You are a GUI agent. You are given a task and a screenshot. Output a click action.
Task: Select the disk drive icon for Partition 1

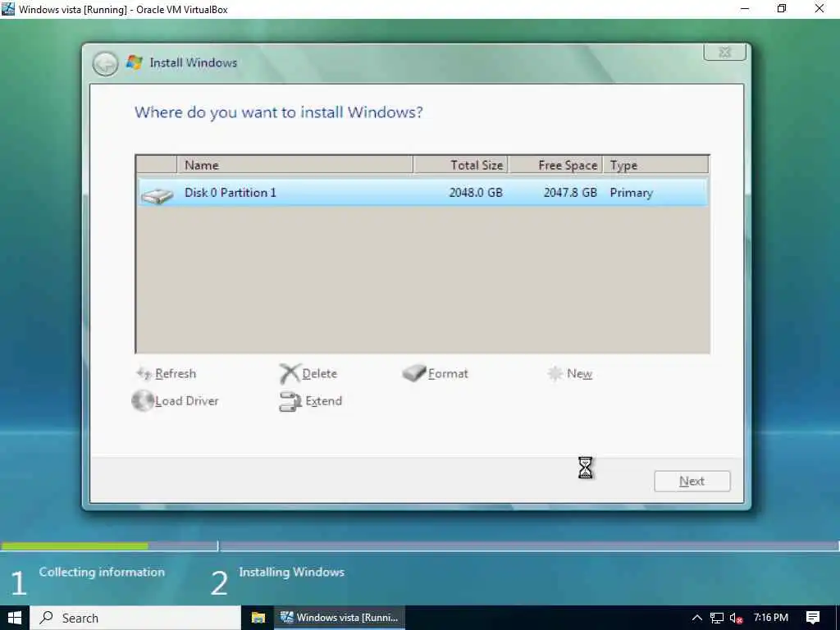[x=157, y=195]
